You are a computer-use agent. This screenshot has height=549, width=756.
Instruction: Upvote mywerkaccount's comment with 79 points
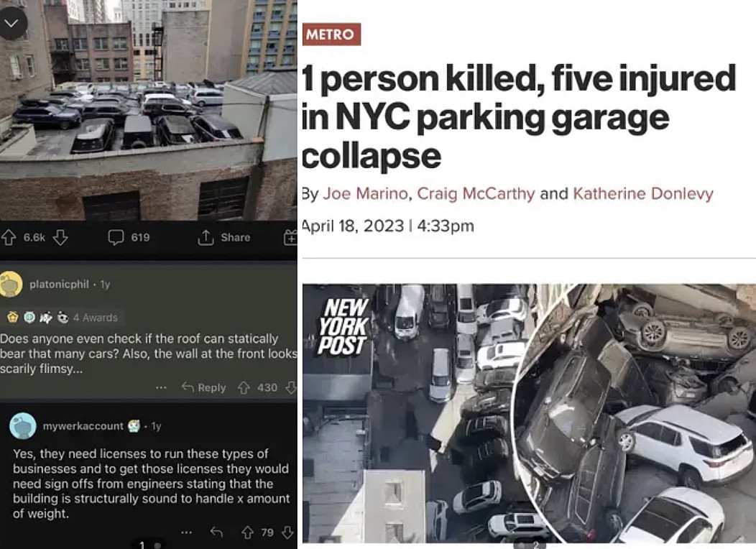click(x=247, y=532)
